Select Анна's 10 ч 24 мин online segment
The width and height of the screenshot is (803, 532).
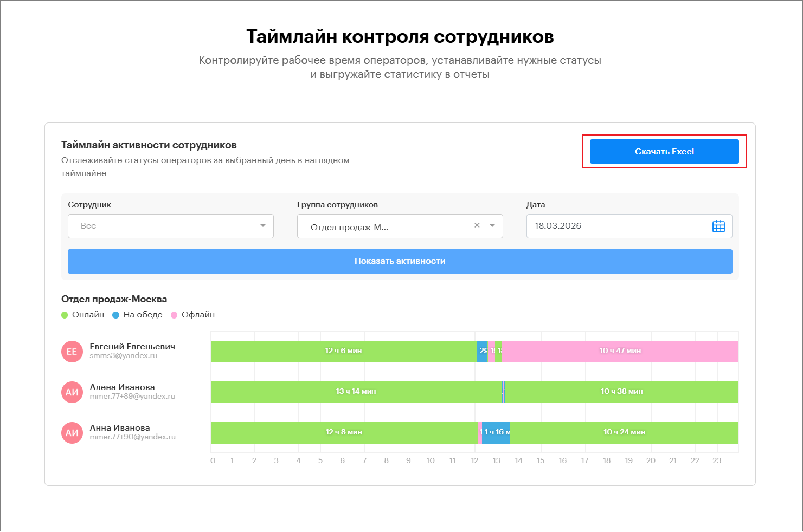[624, 432]
